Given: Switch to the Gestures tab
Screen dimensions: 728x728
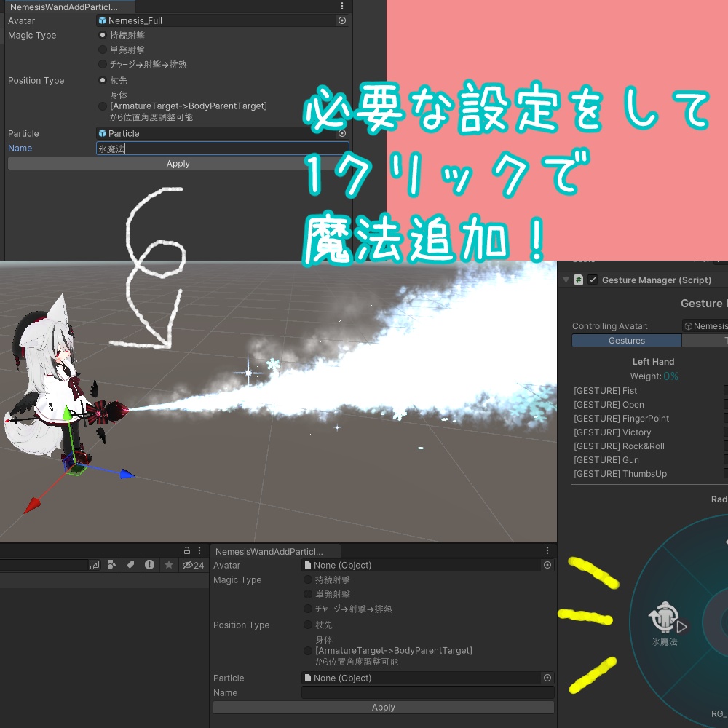Looking at the screenshot, I should click(x=626, y=340).
